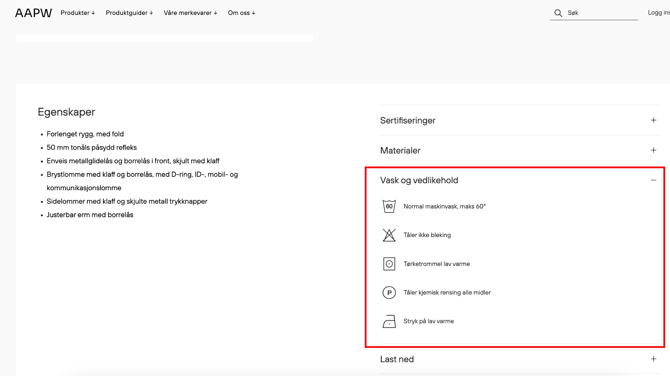Expand the Sertifiseringer section
The image size is (670, 376).
(520, 120)
